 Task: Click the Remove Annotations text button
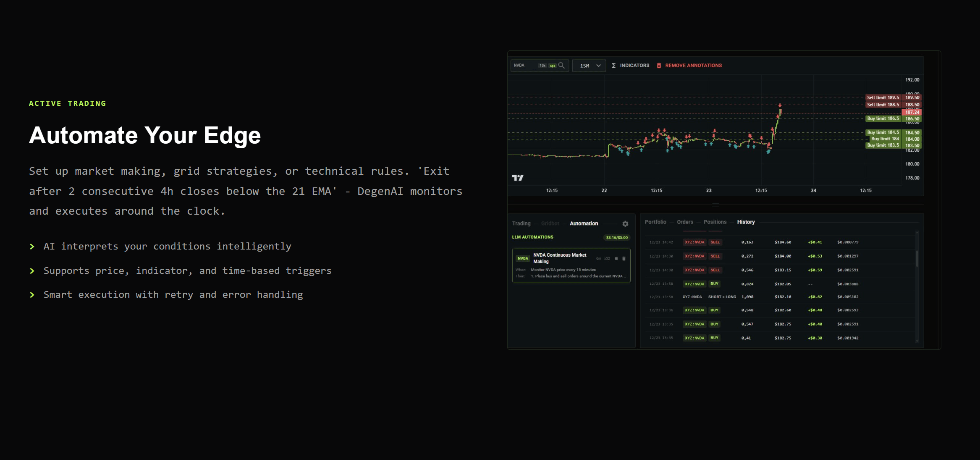(x=693, y=66)
